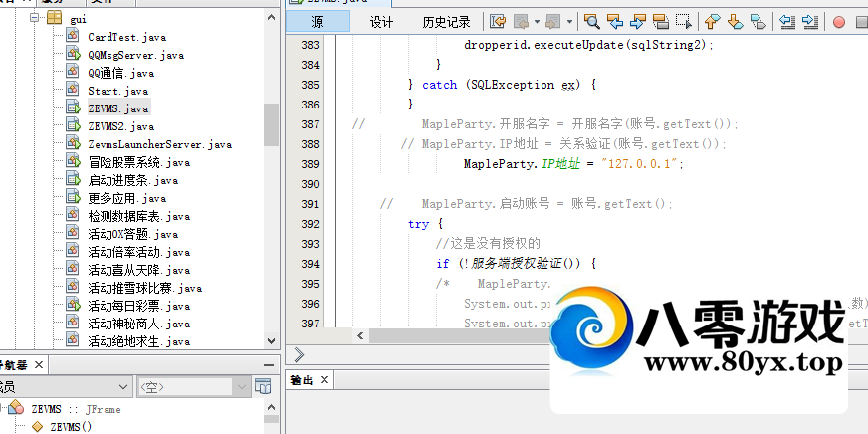
Task: Minimize the navigator panel
Action: [x=269, y=365]
